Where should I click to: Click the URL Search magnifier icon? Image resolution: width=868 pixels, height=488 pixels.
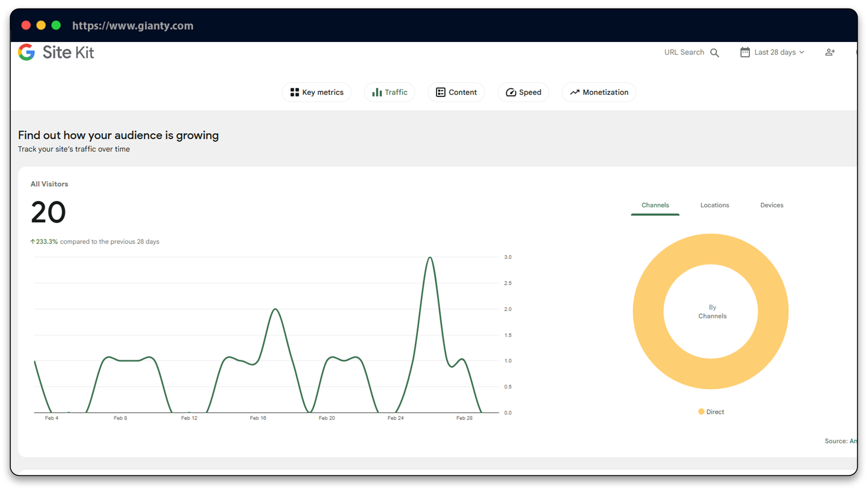click(714, 53)
